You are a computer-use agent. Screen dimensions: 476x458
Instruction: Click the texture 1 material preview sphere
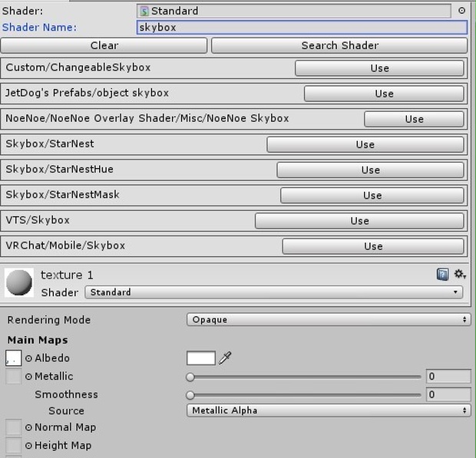tap(19, 282)
